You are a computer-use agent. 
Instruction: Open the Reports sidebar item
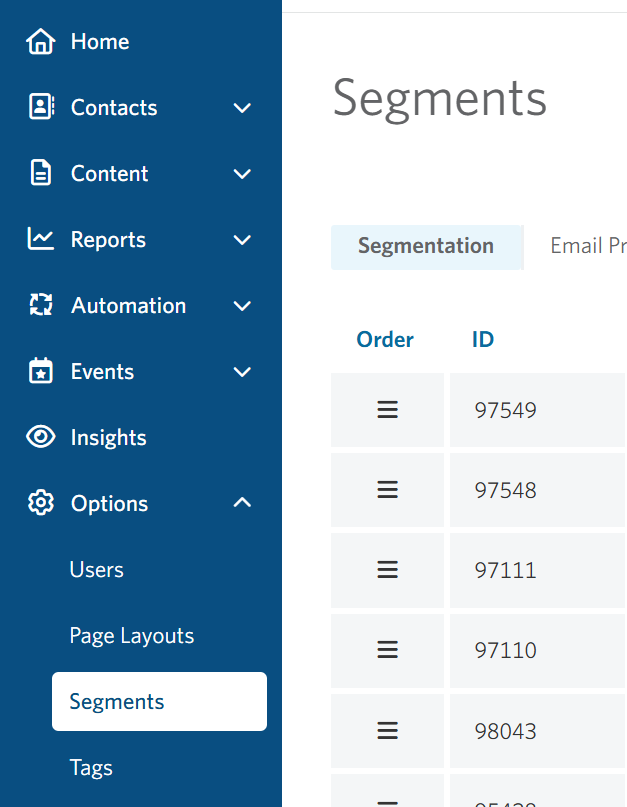tap(108, 240)
